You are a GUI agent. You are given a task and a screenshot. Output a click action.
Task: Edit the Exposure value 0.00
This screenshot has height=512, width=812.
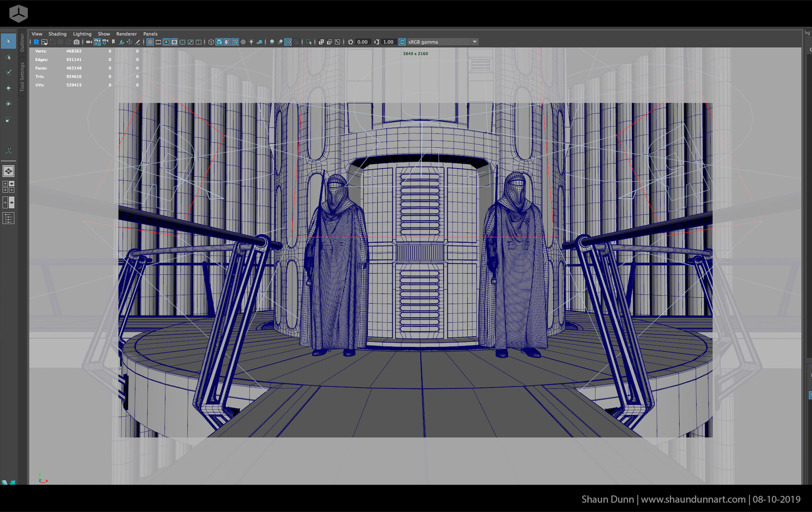coord(362,42)
